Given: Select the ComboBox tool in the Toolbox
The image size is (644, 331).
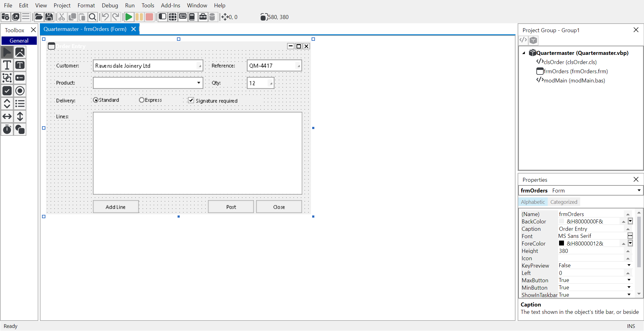Looking at the screenshot, I should point(7,104).
